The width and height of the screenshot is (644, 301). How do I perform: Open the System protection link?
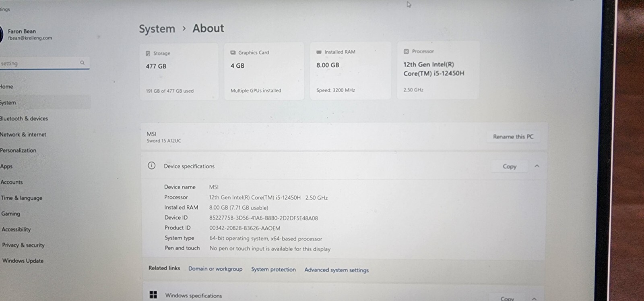(x=273, y=269)
